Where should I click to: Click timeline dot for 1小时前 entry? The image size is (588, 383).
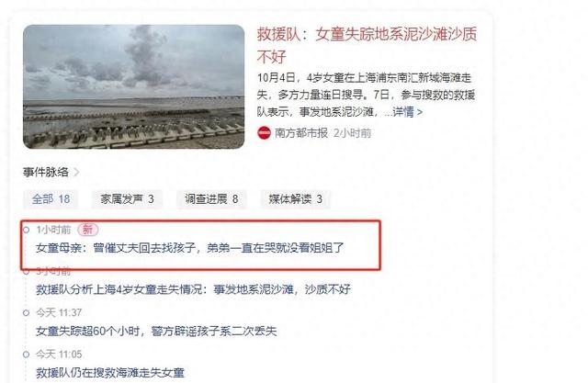[26, 230]
